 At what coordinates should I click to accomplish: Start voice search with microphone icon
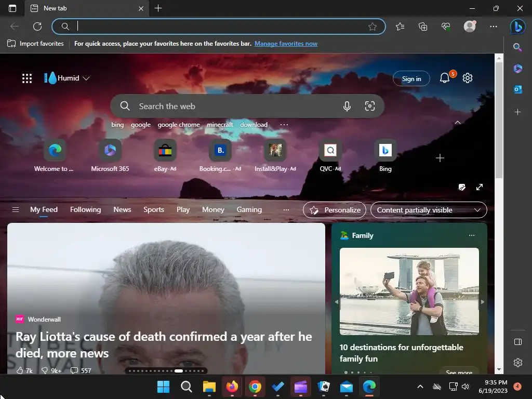point(347,106)
